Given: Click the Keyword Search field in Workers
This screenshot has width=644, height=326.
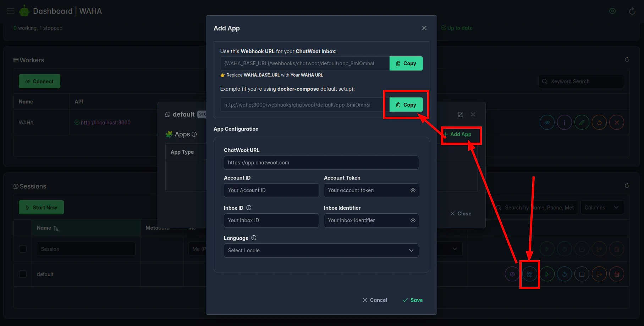Looking at the screenshot, I should [x=581, y=81].
